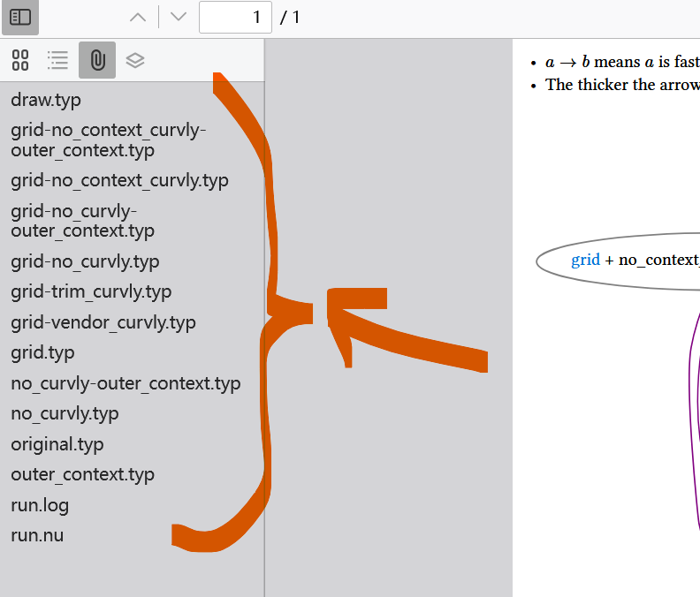700x597 pixels.
Task: Select grid-trim_curvly.typ file
Action: [91, 291]
